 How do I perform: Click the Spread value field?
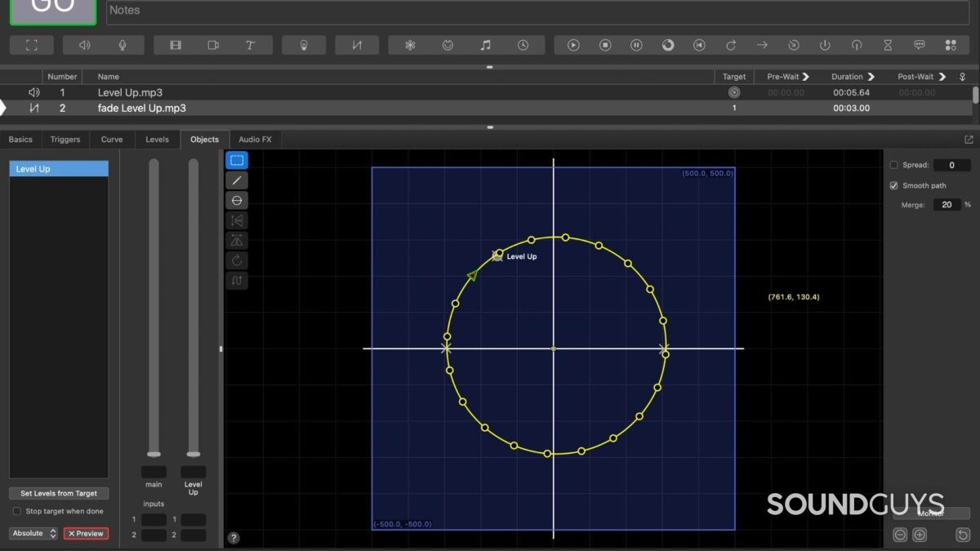[951, 165]
